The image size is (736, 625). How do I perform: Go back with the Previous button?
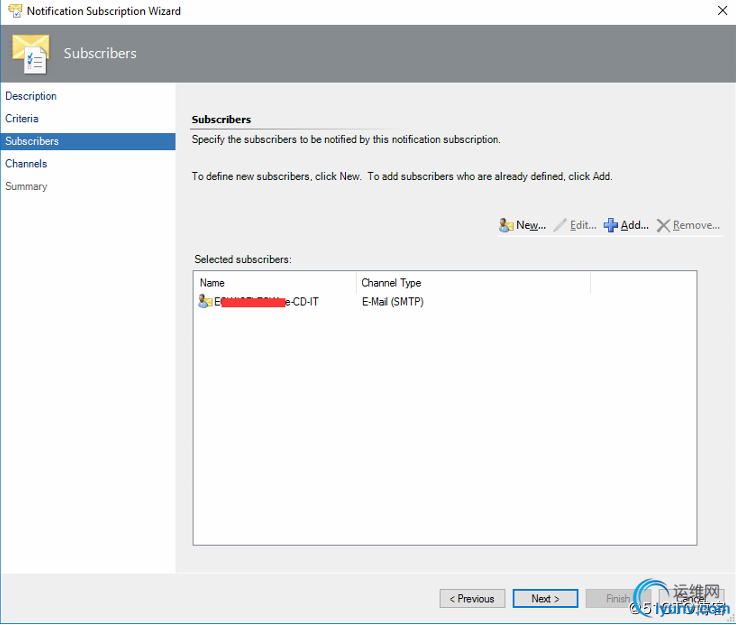(472, 599)
